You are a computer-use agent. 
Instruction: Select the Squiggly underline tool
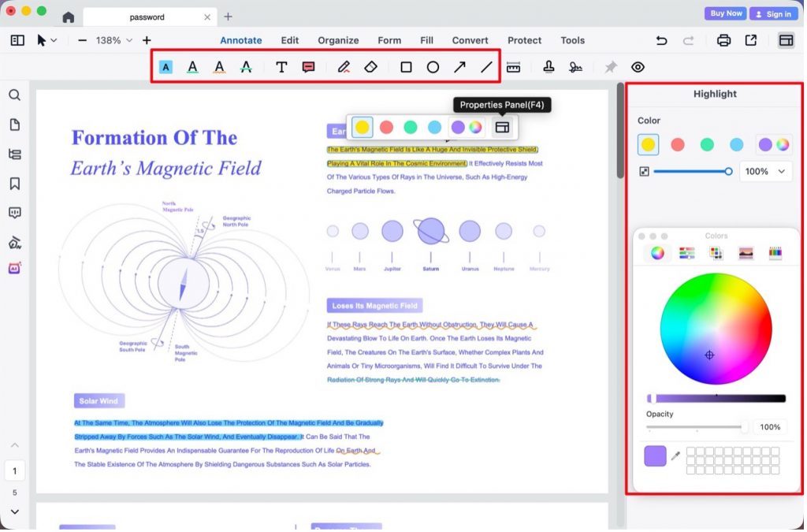[219, 67]
